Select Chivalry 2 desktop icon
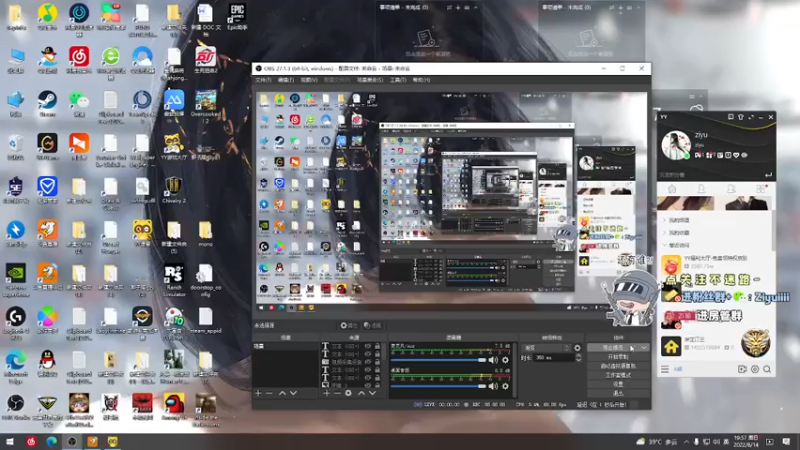 173,190
